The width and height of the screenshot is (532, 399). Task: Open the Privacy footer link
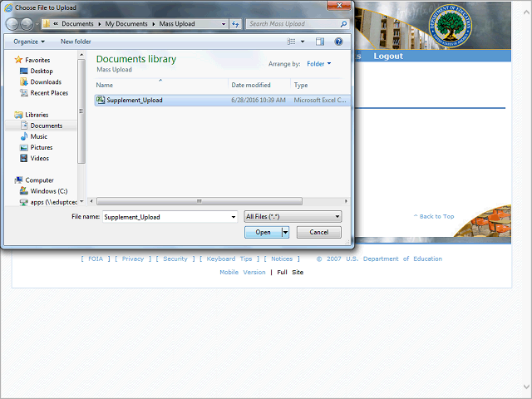(133, 259)
